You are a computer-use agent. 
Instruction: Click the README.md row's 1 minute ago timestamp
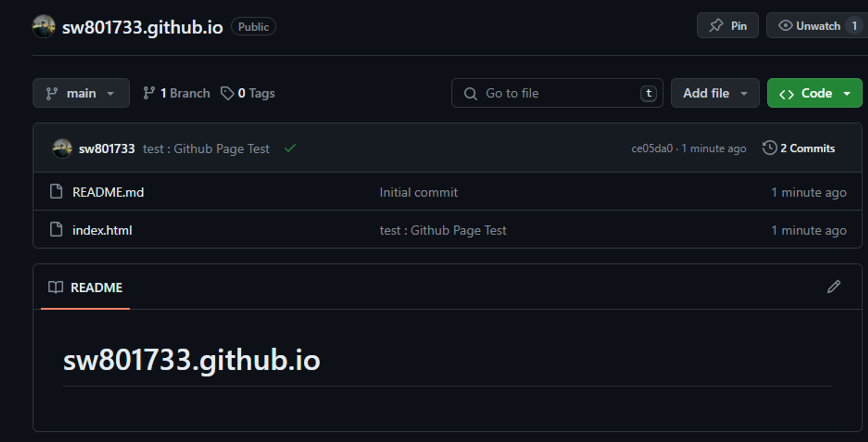809,192
